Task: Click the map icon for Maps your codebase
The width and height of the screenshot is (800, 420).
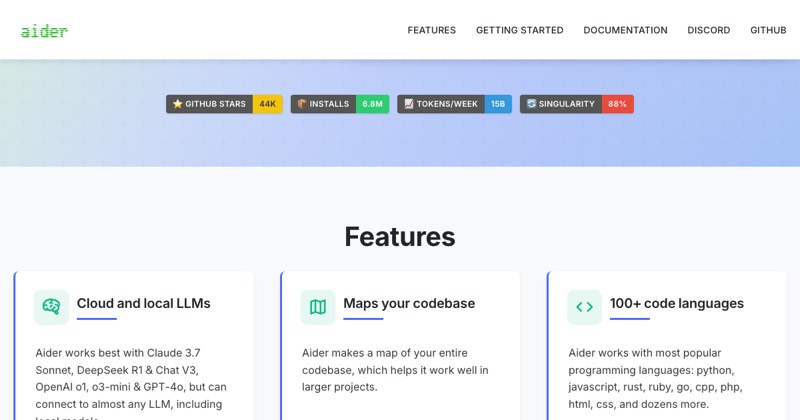Action: 318,307
